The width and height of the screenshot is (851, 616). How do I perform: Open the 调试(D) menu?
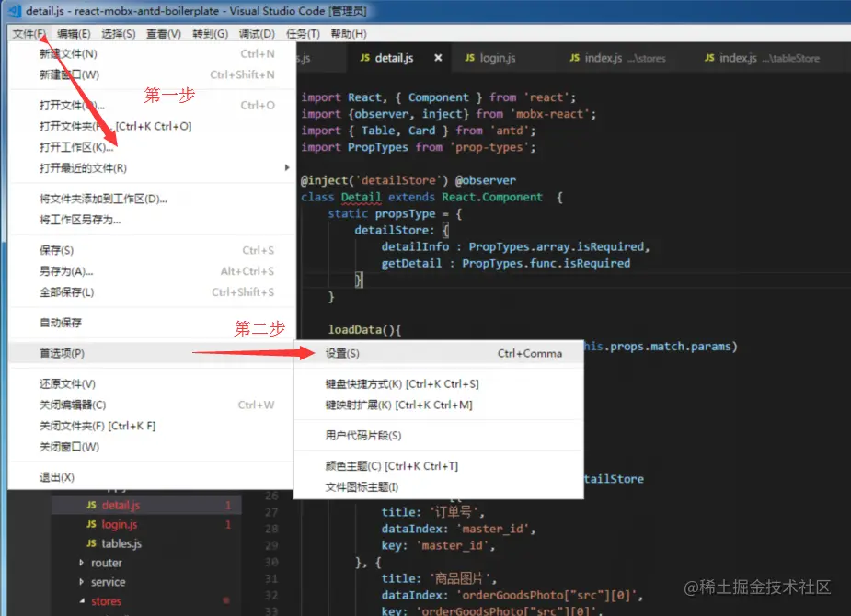pos(257,34)
